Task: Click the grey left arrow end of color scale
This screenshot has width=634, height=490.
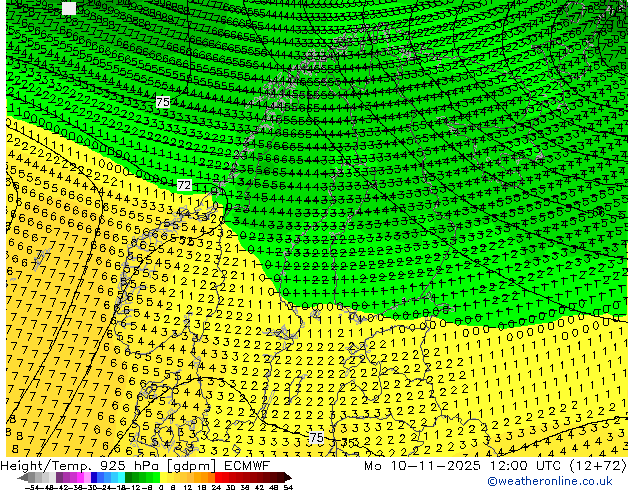Action: click(23, 478)
